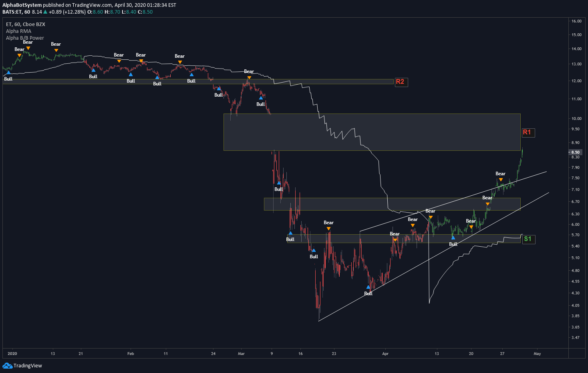Image resolution: width=588 pixels, height=373 pixels.
Task: Click the red R2 resistance label
Action: click(401, 82)
